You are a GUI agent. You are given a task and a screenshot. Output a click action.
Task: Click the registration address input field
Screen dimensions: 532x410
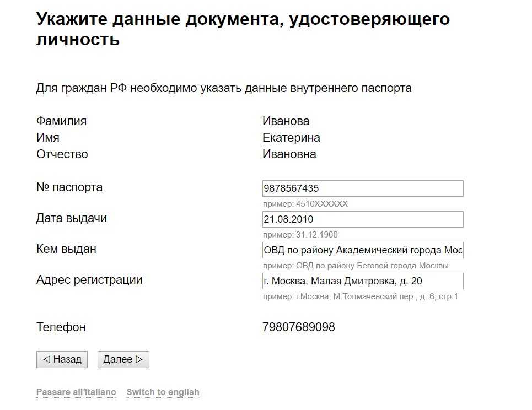363,281
